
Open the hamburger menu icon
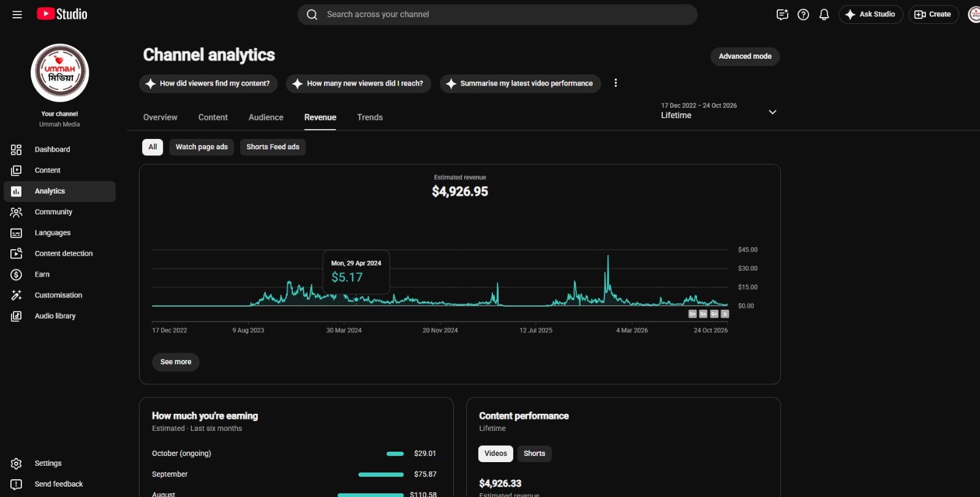coord(17,15)
